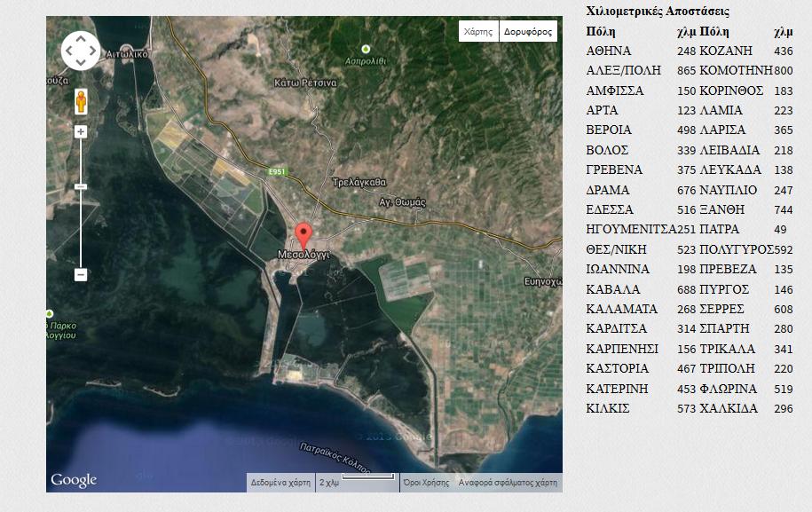Screen dimensions: 812x512
Task: Click ΚΟΜΟΤΗΝΗ in the distance table
Action: point(736,70)
